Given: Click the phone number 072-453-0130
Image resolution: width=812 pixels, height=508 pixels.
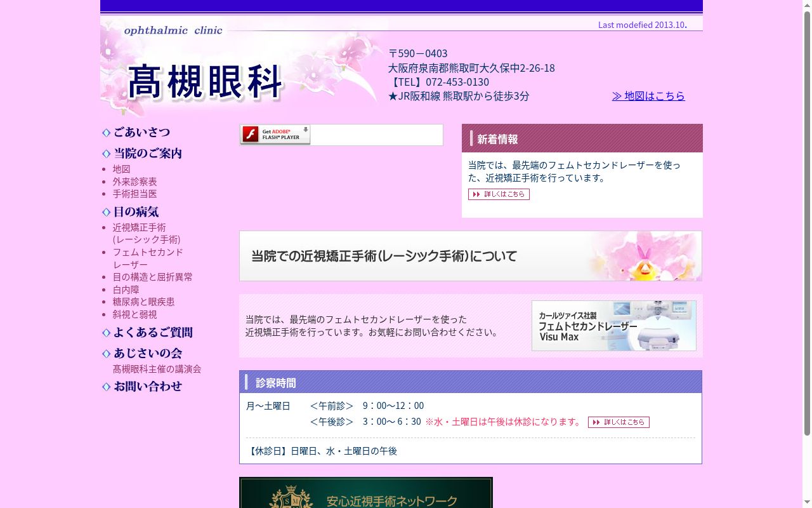Looking at the screenshot, I should (457, 82).
